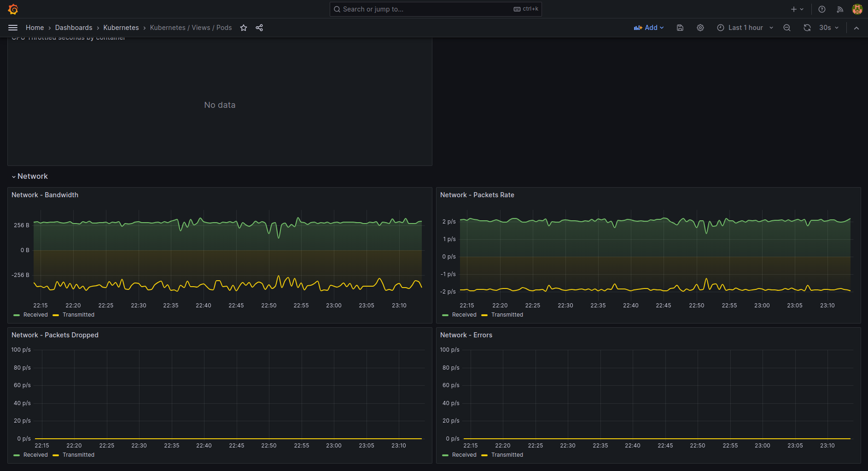868x471 pixels.
Task: Open dashboard settings gear icon
Action: 700,28
